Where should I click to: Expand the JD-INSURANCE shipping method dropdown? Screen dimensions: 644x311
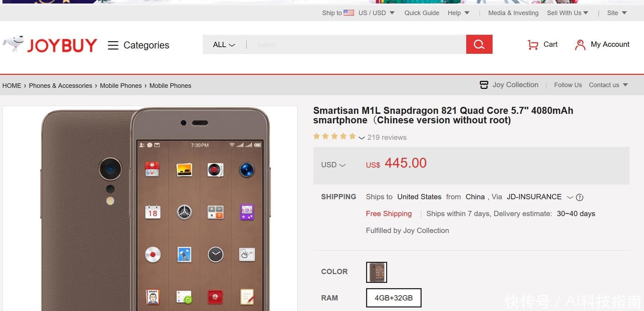pos(570,197)
